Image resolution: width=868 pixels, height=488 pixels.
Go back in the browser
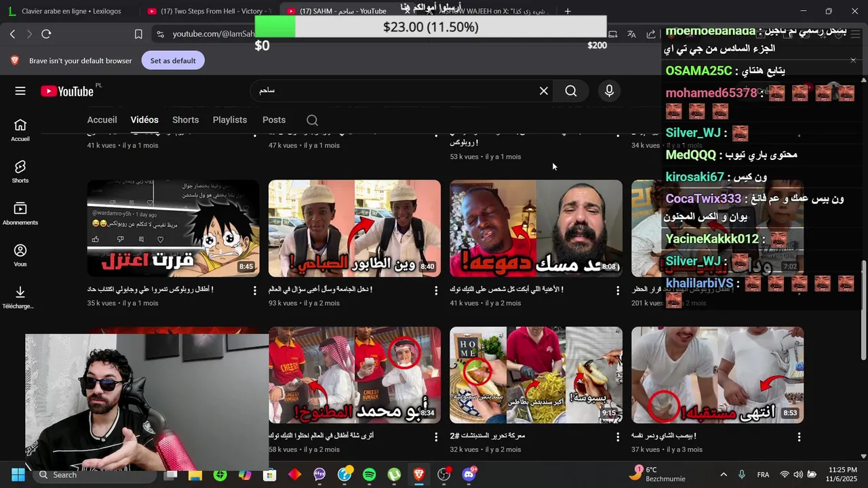point(13,34)
